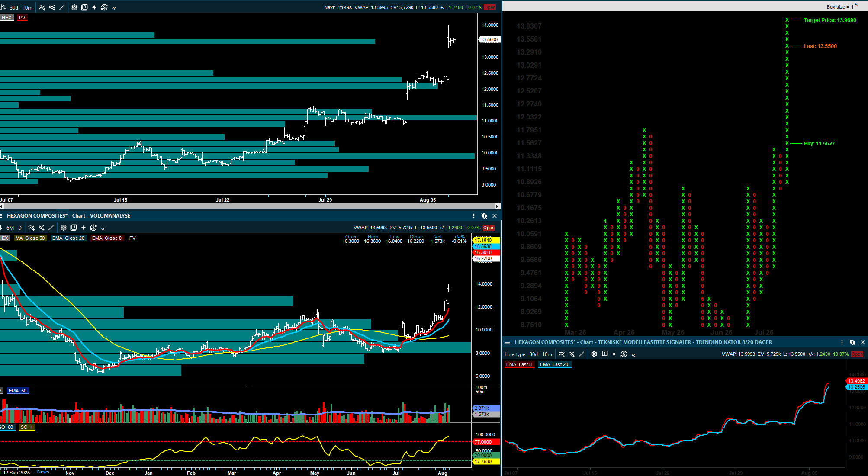This screenshot has height=476, width=868.
Task: Open link-window icon in VOLUMANALYSE title bar
Action: tap(484, 216)
